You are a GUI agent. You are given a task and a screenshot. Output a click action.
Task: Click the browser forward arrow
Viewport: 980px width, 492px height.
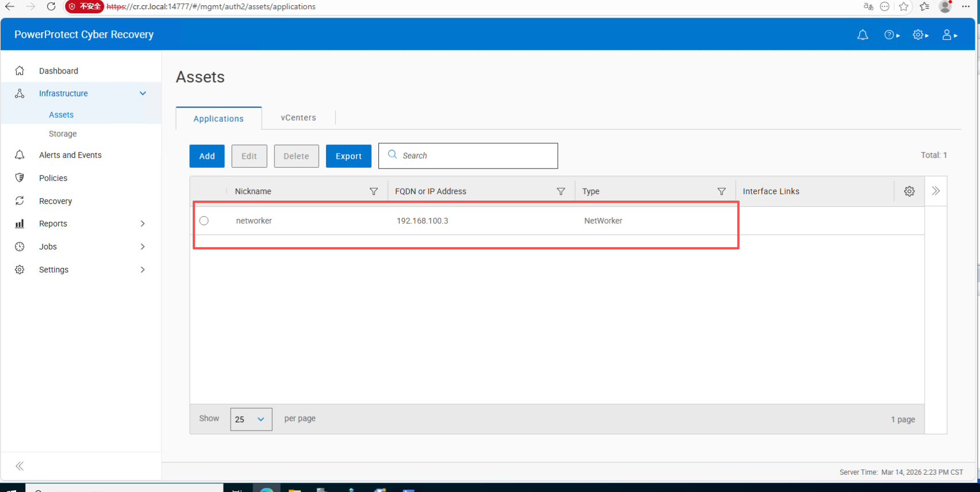(30, 6)
